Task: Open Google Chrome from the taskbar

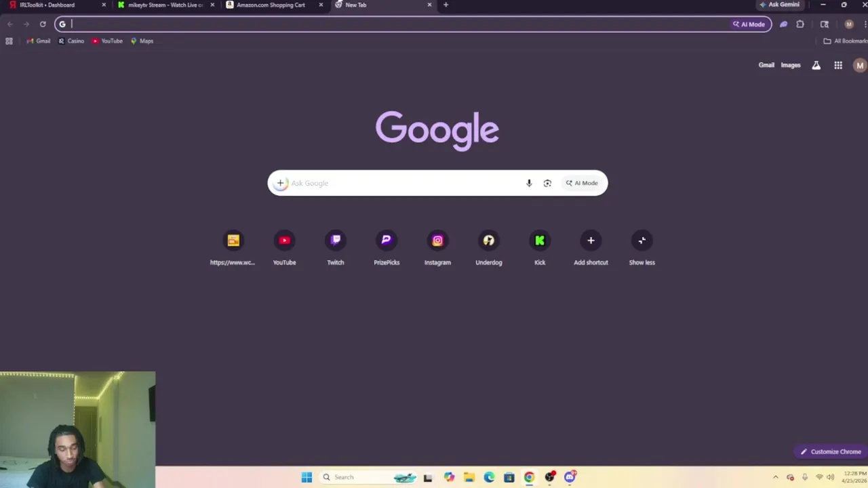Action: coord(529,477)
